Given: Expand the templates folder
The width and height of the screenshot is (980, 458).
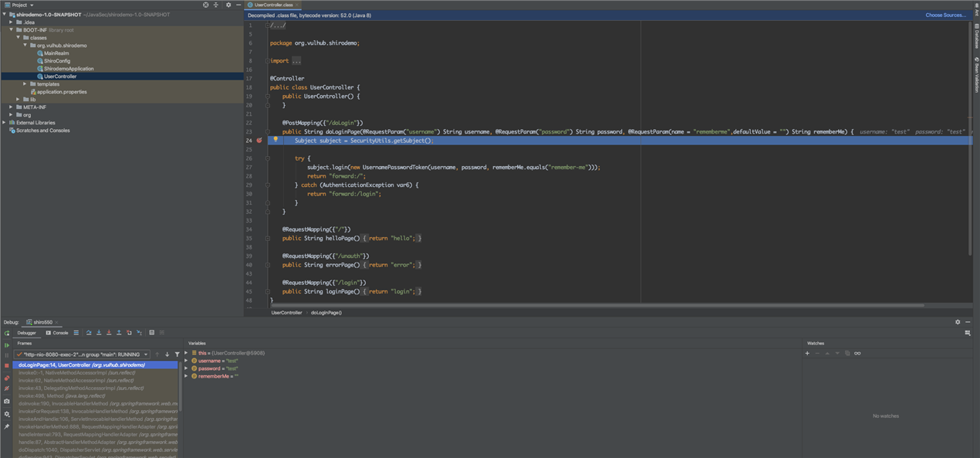Looking at the screenshot, I should (25, 84).
